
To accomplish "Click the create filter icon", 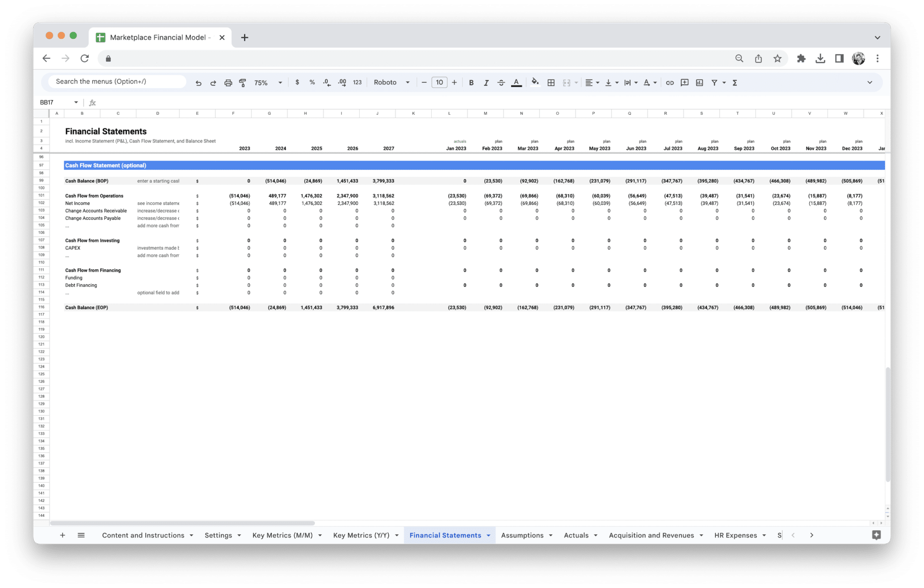I will (715, 83).
